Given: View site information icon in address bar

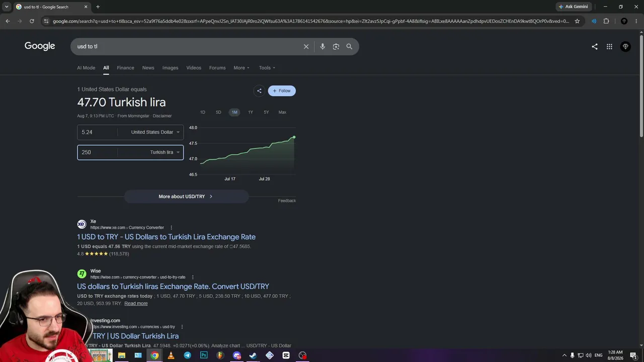Looking at the screenshot, I should point(46,21).
